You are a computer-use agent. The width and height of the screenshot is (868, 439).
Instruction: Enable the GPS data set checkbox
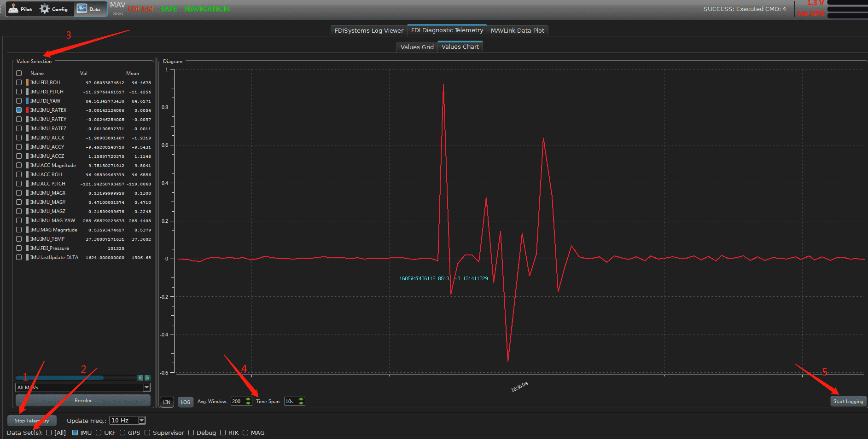click(122, 433)
